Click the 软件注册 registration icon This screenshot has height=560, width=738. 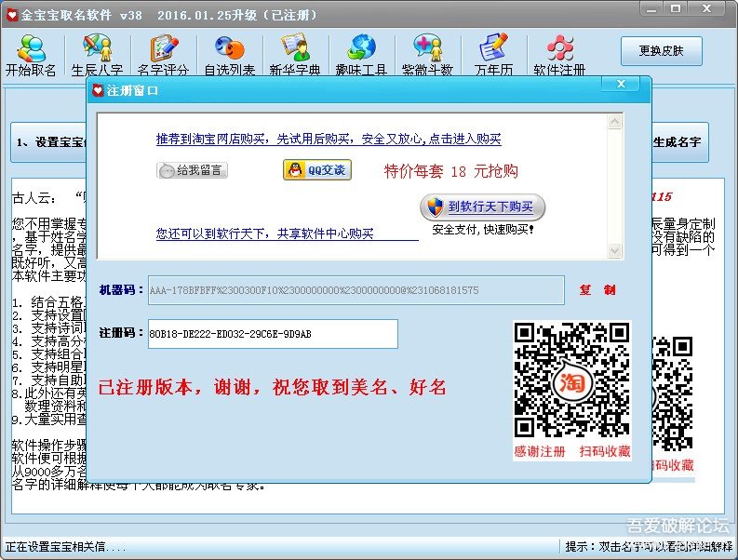[559, 55]
